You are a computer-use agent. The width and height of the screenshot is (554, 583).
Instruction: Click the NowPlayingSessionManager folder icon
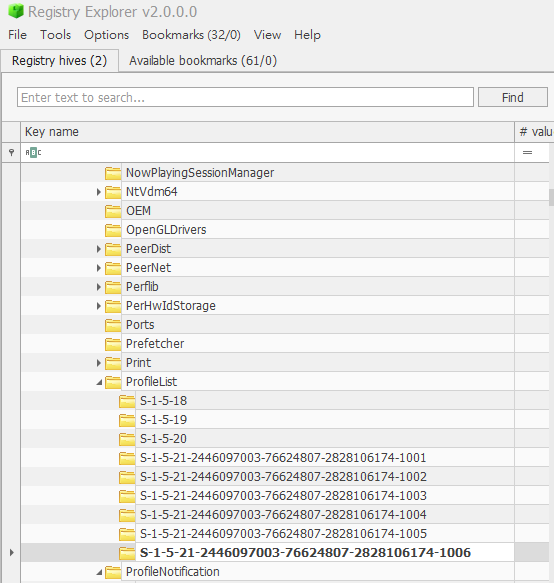click(113, 173)
